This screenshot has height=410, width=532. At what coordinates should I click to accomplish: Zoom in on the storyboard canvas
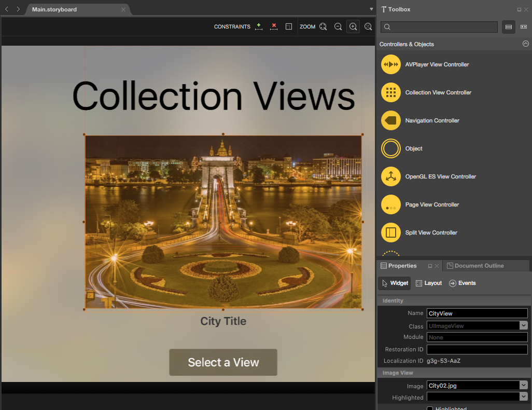353,26
